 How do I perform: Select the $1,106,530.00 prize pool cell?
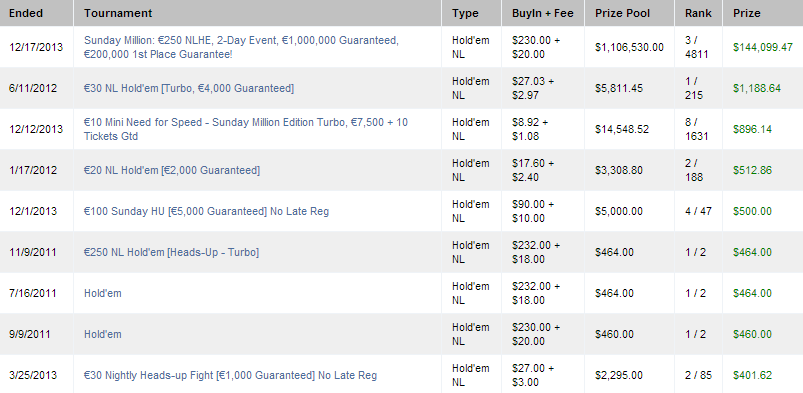tap(629, 47)
